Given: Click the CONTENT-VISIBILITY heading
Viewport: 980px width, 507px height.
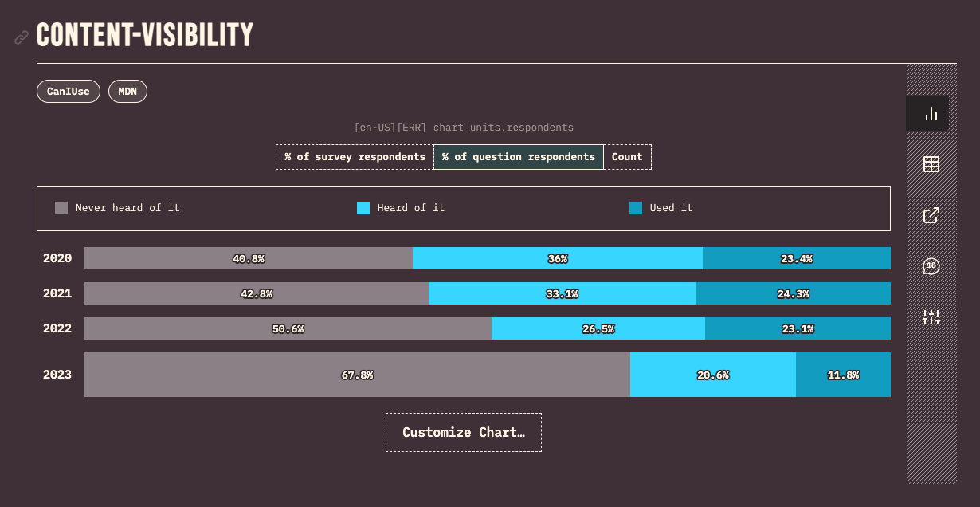Looking at the screenshot, I should 145,33.
